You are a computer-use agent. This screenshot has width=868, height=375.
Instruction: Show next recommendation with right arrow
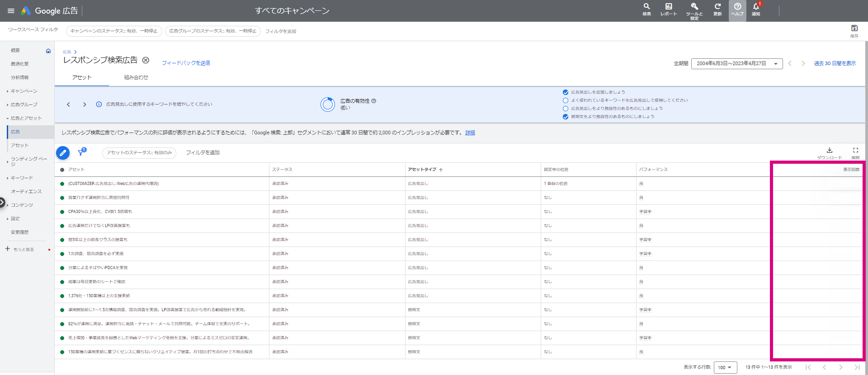point(85,104)
